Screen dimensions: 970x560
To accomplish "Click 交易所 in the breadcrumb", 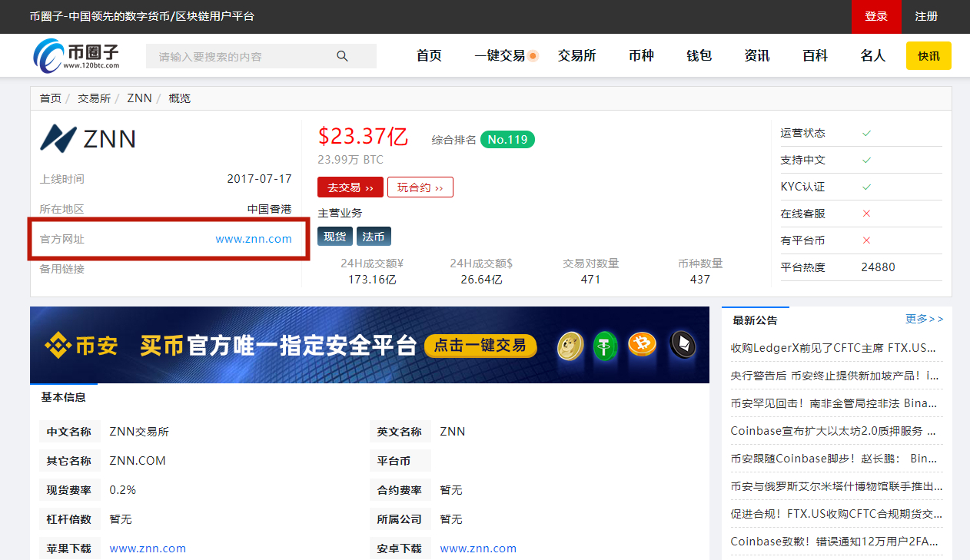I will tap(94, 98).
